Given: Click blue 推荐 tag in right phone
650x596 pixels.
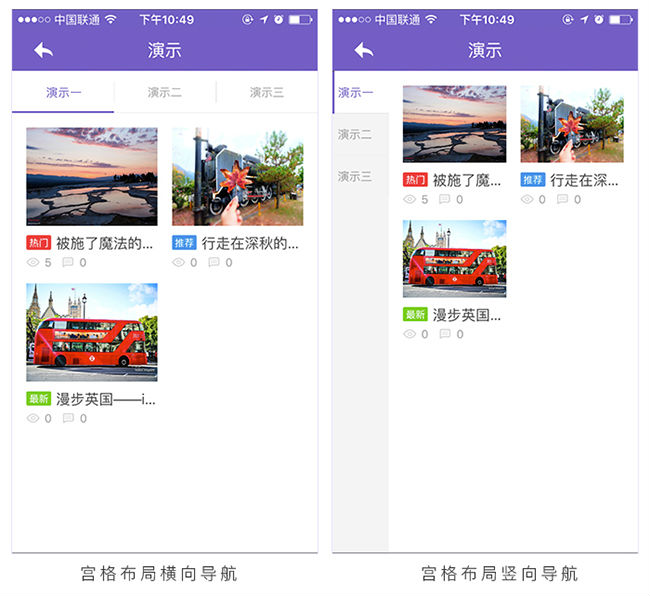Looking at the screenshot, I should (532, 180).
